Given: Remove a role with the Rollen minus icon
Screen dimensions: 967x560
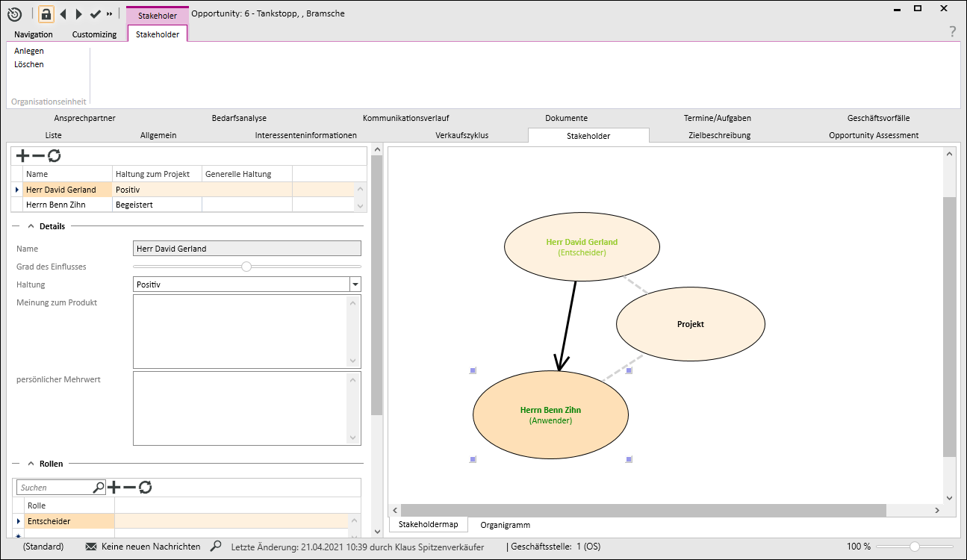Looking at the screenshot, I should pyautogui.click(x=129, y=488).
